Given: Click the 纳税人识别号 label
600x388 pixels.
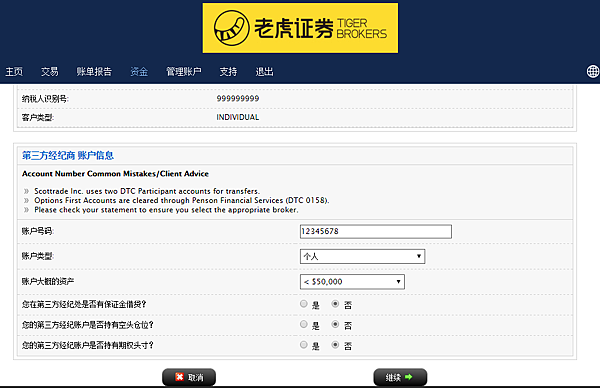Looking at the screenshot, I should 45,99.
